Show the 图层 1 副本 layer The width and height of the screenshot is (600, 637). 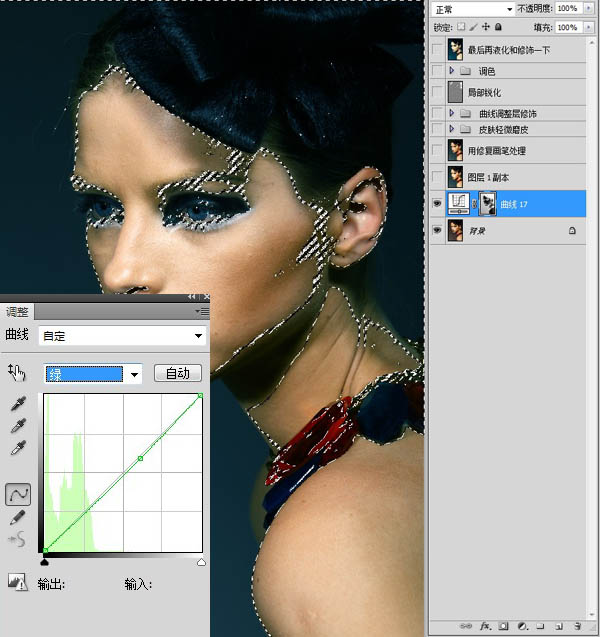(x=437, y=177)
